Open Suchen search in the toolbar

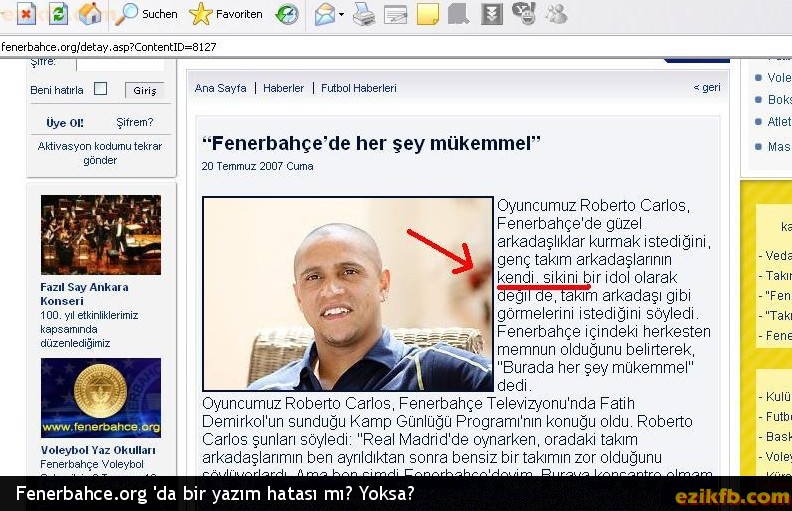(146, 14)
